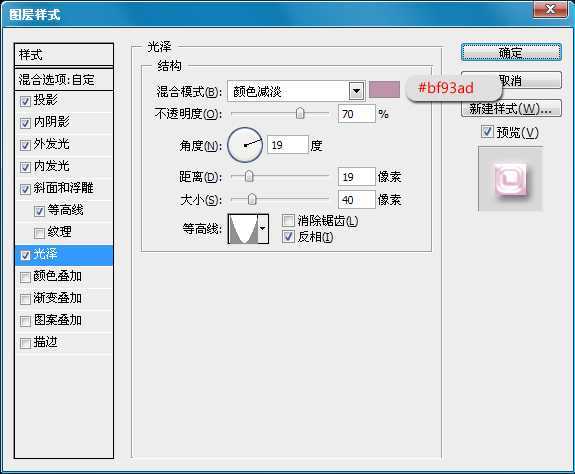Toggle the 斜面和浮雕 bevel checkbox
Viewport: 575px width, 474px height.
click(x=25, y=189)
